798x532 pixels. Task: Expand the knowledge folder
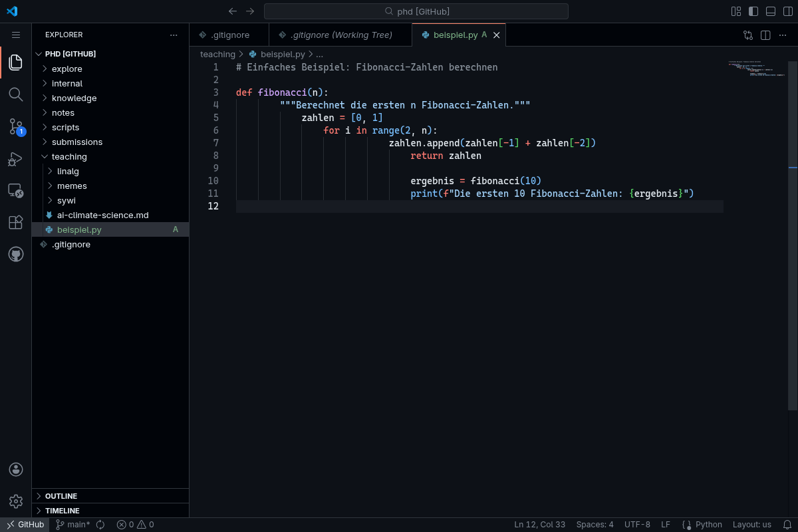tap(110, 98)
